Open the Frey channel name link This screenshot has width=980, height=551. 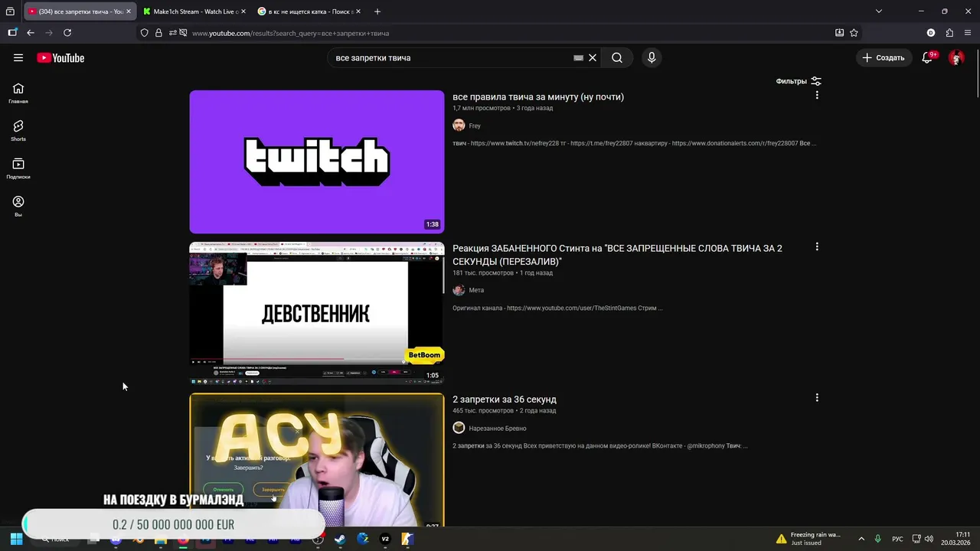pos(475,126)
